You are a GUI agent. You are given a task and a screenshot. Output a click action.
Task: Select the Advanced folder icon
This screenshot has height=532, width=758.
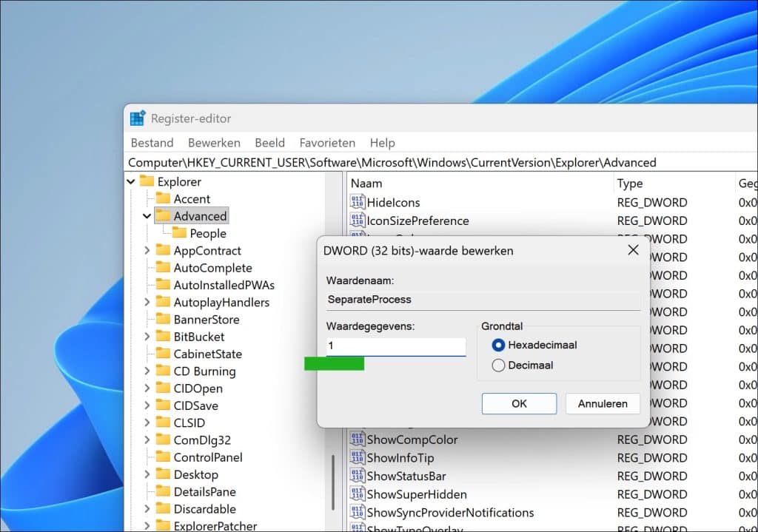[x=163, y=215]
